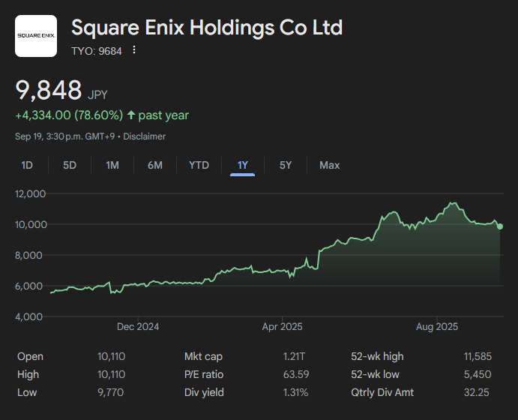
Task: Select the Max time range tab
Action: click(x=329, y=165)
